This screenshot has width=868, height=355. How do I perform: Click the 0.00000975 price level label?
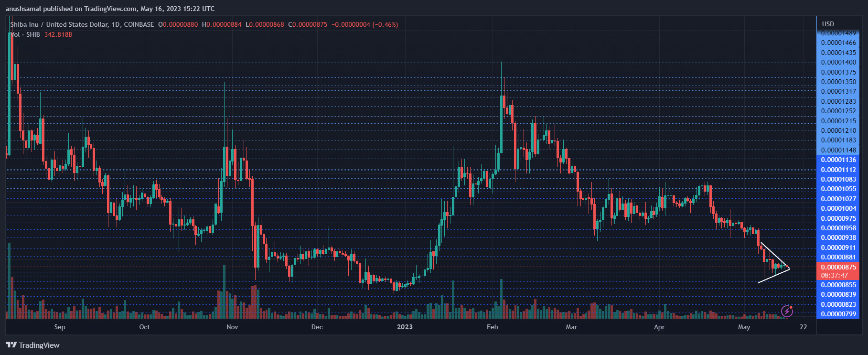tap(838, 218)
